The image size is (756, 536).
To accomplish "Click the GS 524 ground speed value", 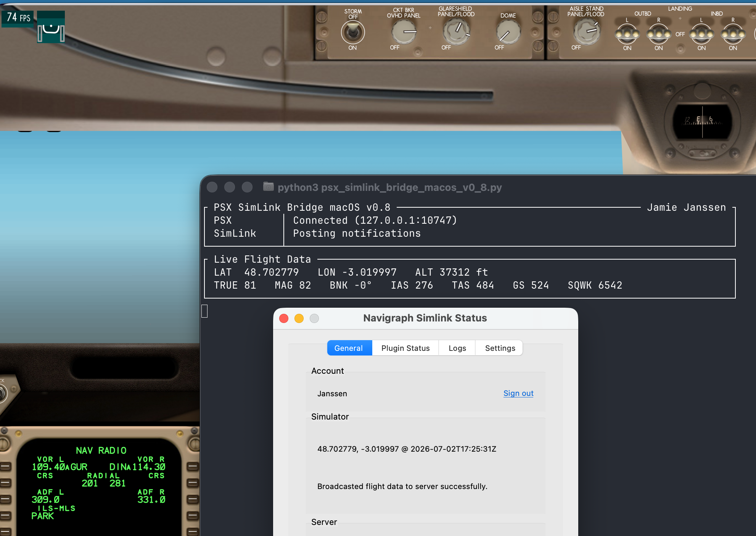I will [531, 285].
